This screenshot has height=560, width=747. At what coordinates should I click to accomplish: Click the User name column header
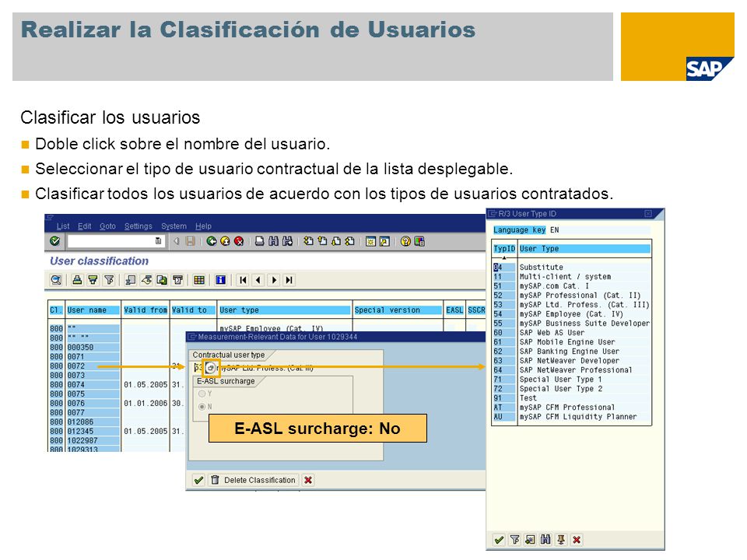point(93,310)
